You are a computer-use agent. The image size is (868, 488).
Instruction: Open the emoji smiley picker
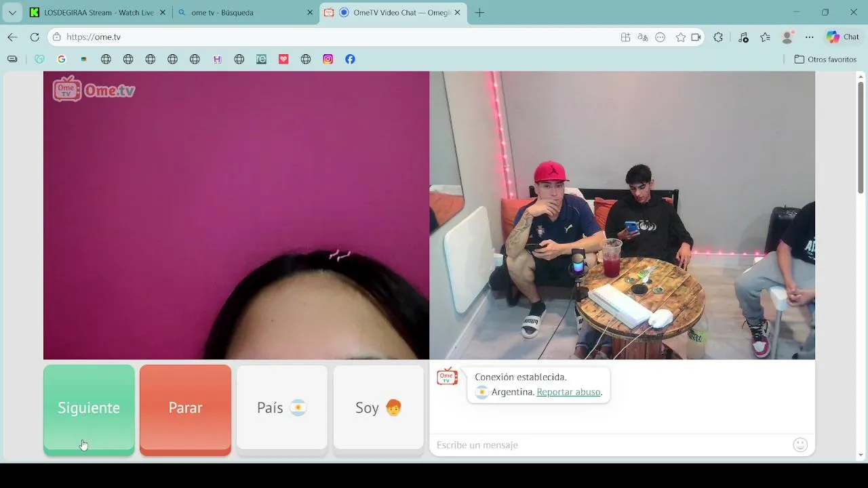pyautogui.click(x=800, y=445)
